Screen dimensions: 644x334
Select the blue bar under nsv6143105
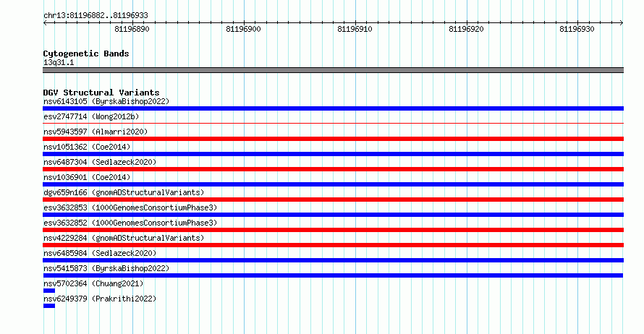coord(333,108)
